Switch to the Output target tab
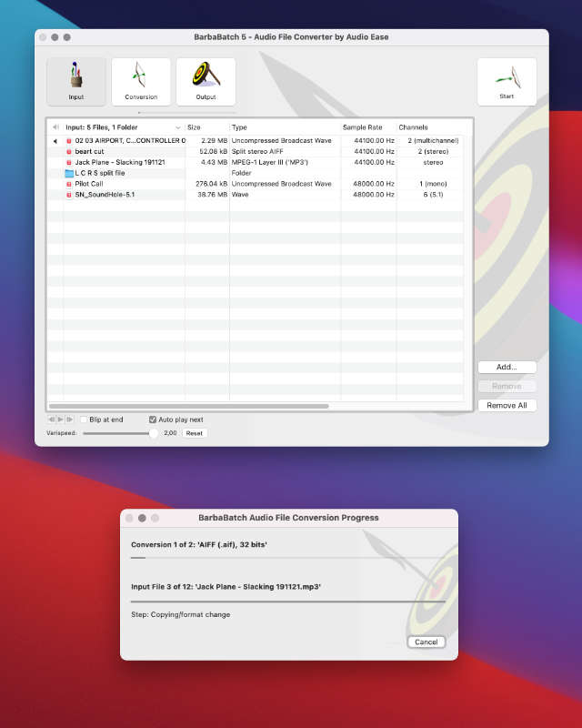 coord(206,81)
